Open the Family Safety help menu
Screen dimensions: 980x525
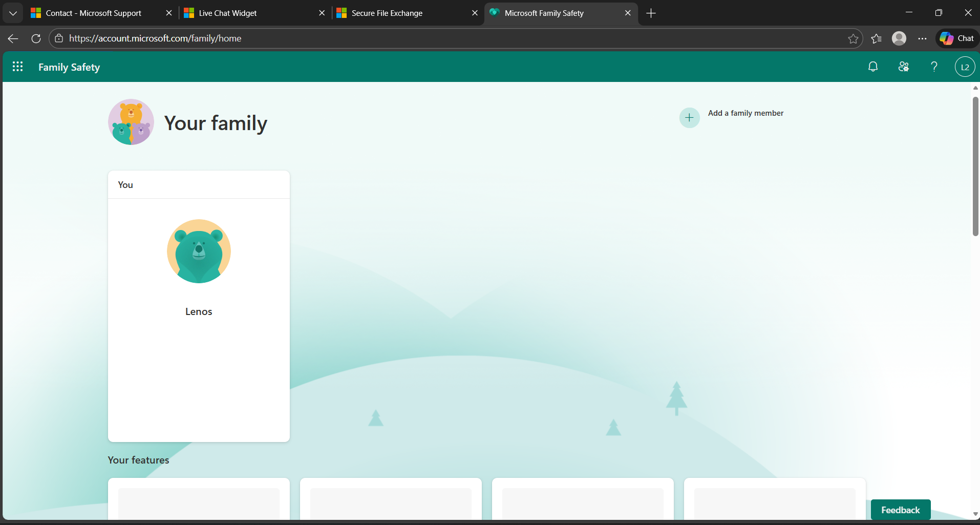[934, 67]
